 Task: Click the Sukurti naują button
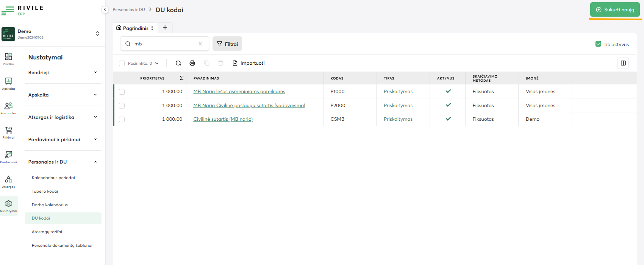point(614,10)
